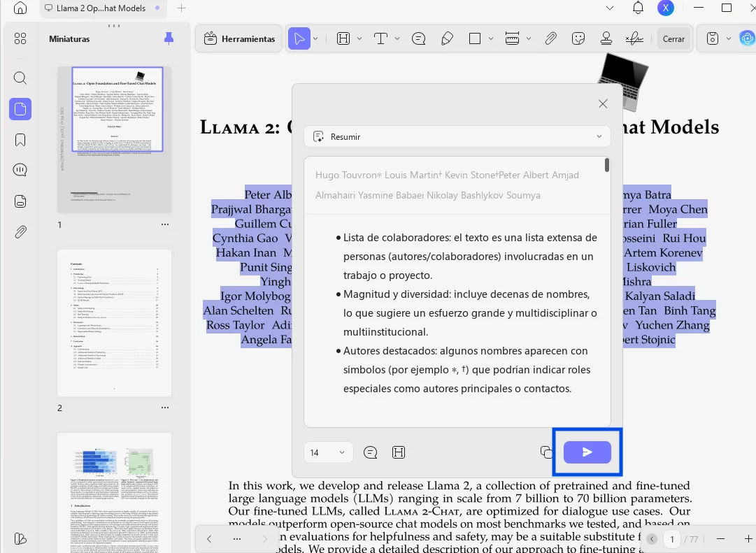Viewport: 756px width, 553px height.
Task: Select page 2 thumbnail
Action: (x=114, y=323)
